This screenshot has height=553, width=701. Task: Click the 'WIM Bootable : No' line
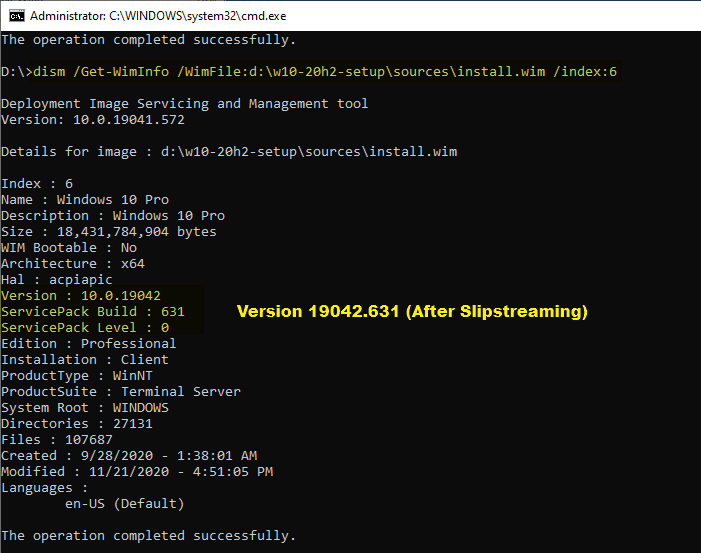[69, 248]
